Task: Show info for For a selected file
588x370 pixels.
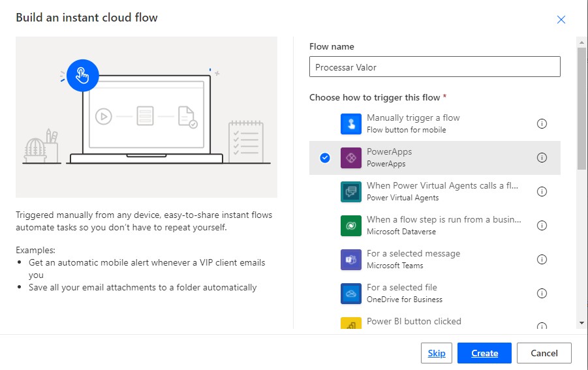Action: (x=542, y=294)
